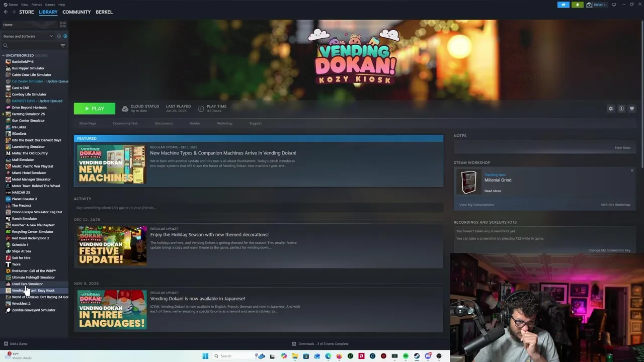Open Visit this Workshop link
The width and height of the screenshot is (644, 362).
coord(615,205)
